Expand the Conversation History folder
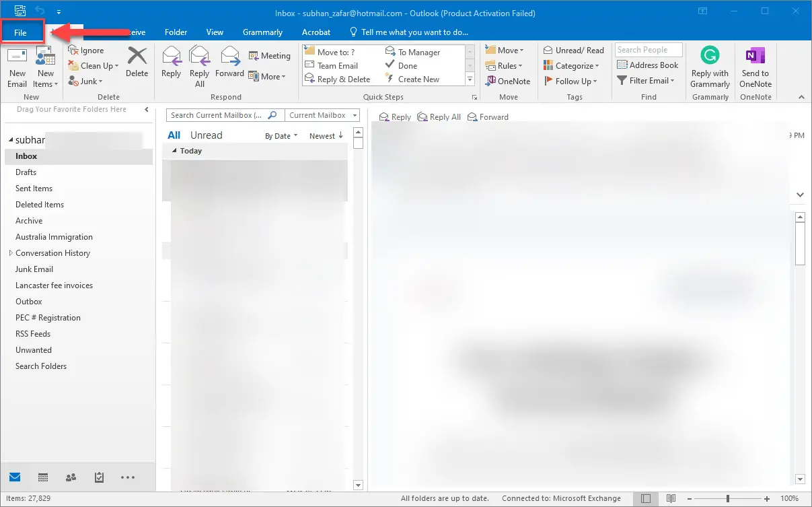Viewport: 812px width, 507px height. (11, 253)
